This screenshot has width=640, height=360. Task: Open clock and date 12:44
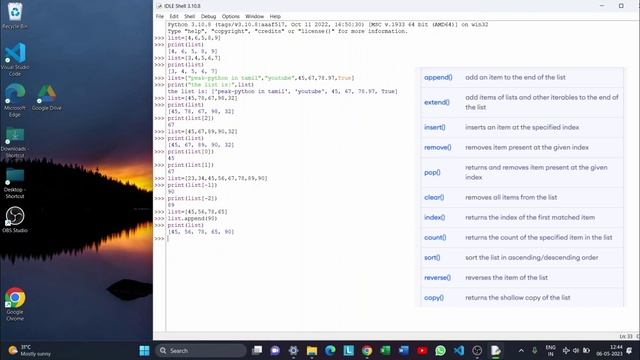[x=609, y=351]
